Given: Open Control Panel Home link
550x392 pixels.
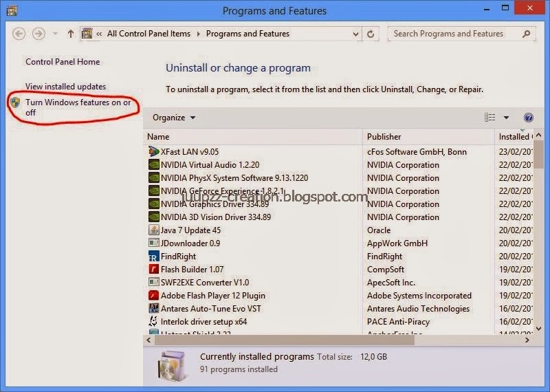Looking at the screenshot, I should coord(63,62).
